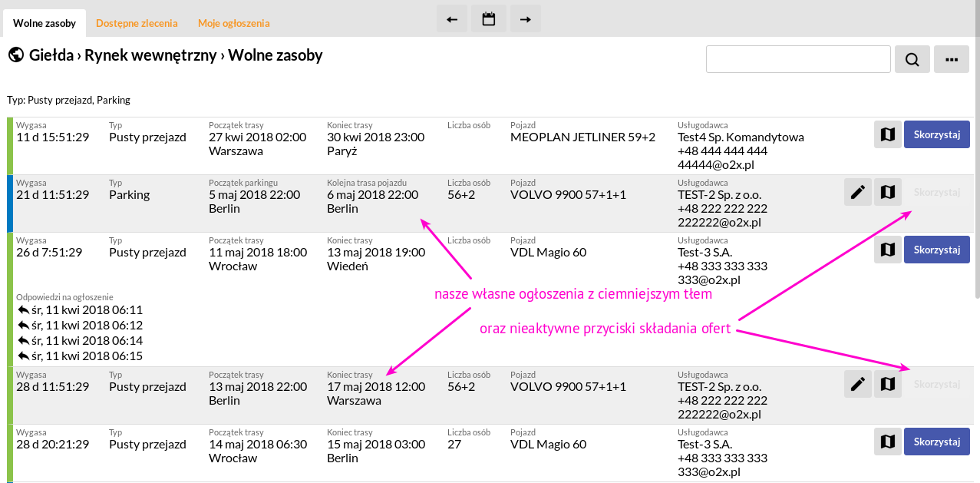Open the three-dots more options menu
Viewport: 980px width, 483px height.
(951, 60)
